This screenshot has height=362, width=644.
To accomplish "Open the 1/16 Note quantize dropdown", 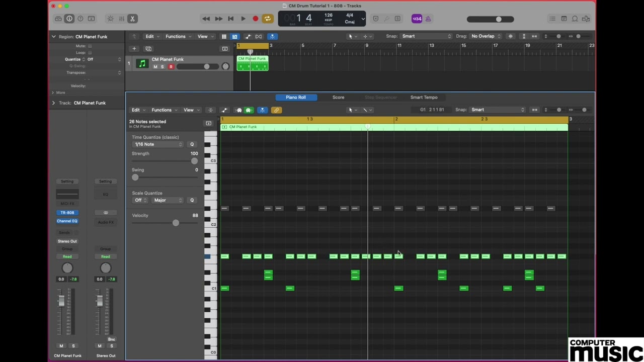I will point(158,144).
